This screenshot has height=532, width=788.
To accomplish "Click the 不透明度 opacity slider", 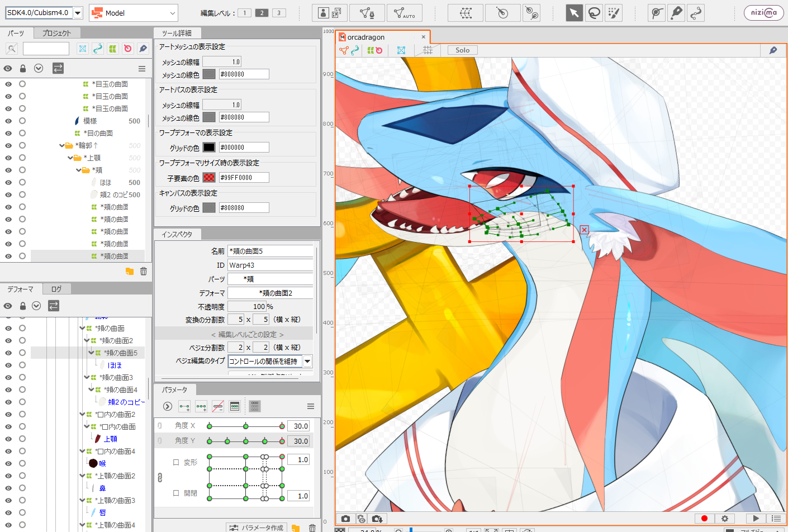I will [x=247, y=306].
